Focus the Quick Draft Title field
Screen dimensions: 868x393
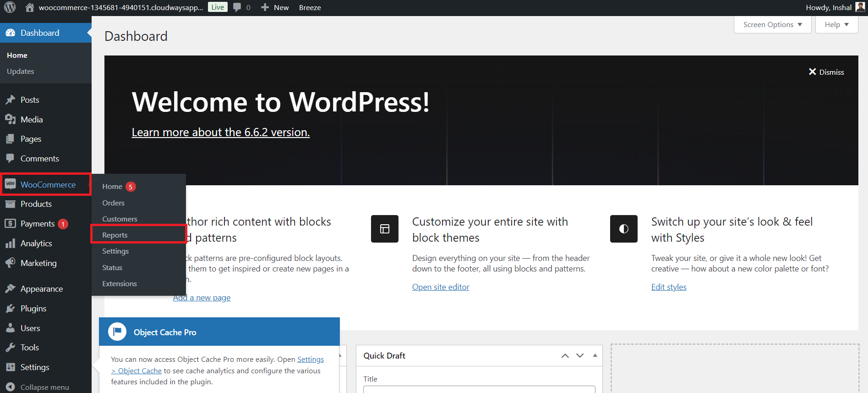coord(479,389)
